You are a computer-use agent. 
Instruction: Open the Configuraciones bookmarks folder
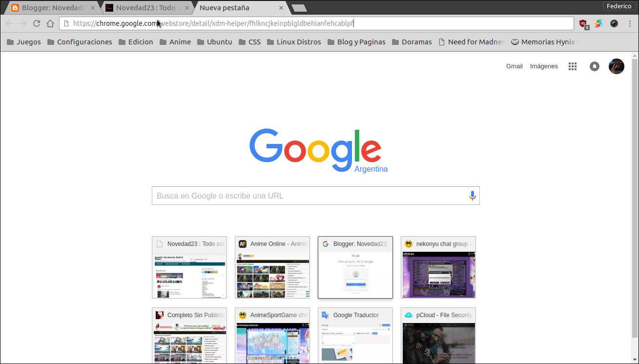coord(80,42)
